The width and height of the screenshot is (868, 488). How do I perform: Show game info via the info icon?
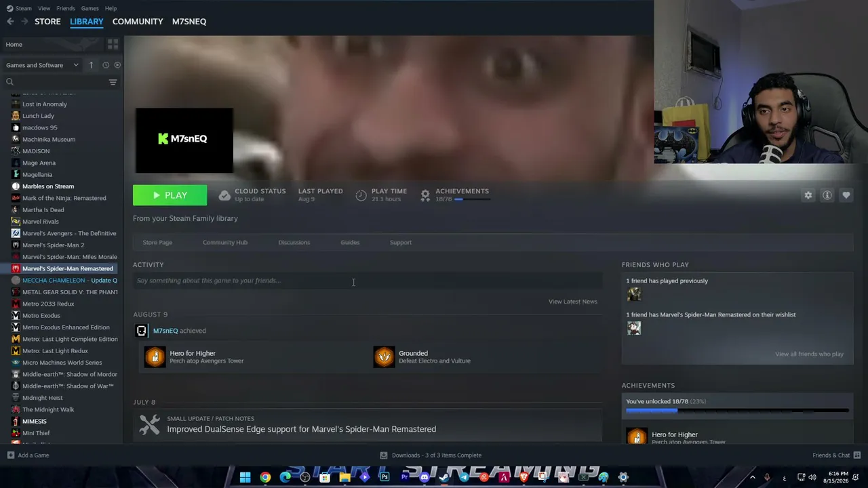click(x=827, y=195)
